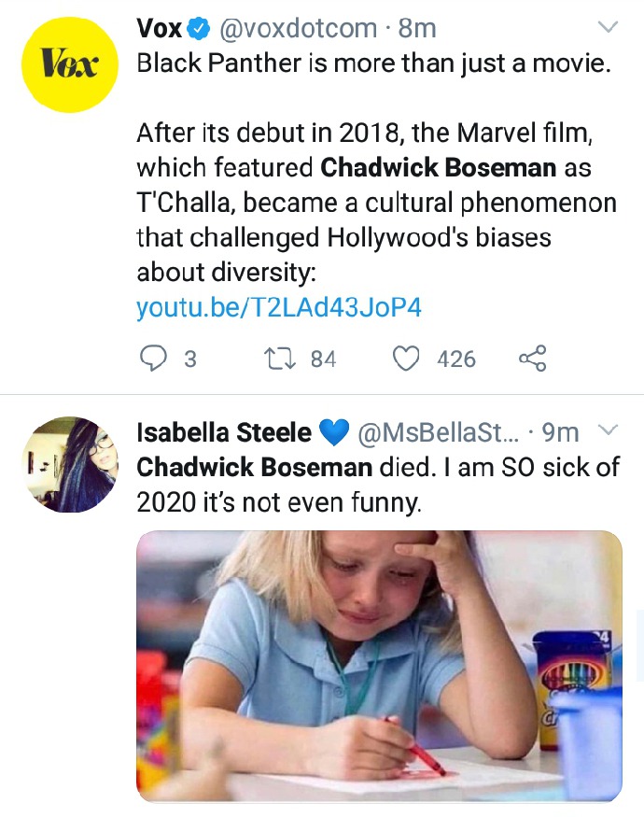The image size is (644, 817).
Task: Share the Vox tweet
Action: pos(532,359)
